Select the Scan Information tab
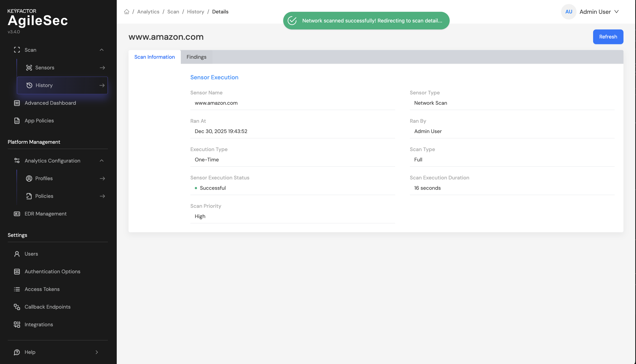Screen dimensions: 636x364 coord(154,57)
